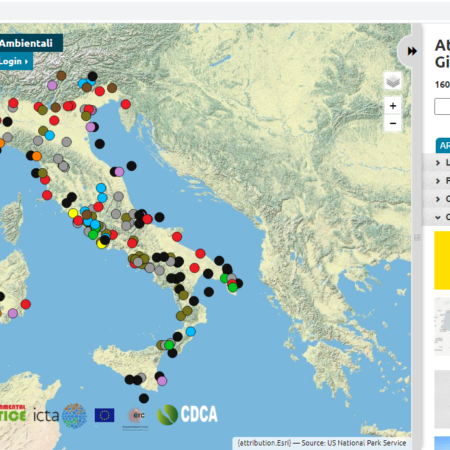Image resolution: width=450 pixels, height=450 pixels.
Task: Click the yellow block in side panel
Action: point(442,260)
